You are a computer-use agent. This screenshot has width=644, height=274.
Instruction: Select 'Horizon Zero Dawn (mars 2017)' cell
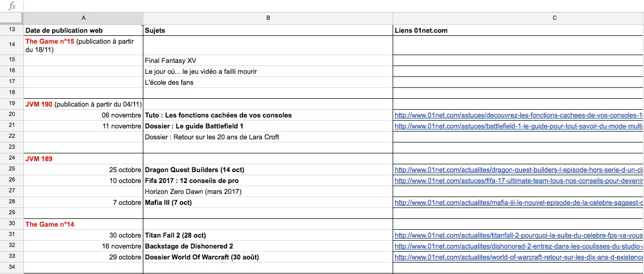pos(268,191)
